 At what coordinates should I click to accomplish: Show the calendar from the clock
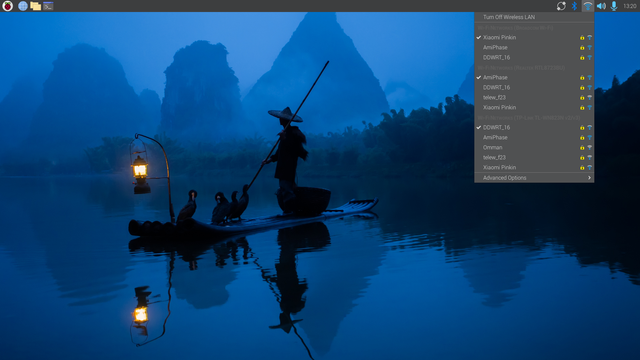[x=629, y=6]
